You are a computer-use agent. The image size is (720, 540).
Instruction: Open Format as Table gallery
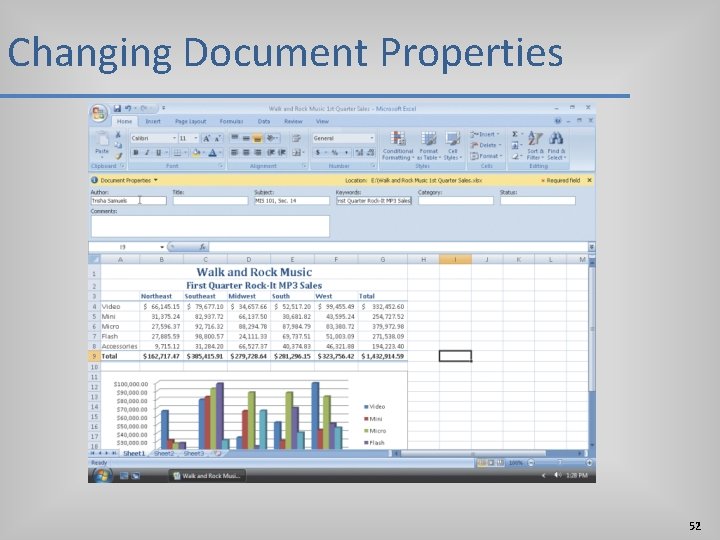pyautogui.click(x=428, y=146)
